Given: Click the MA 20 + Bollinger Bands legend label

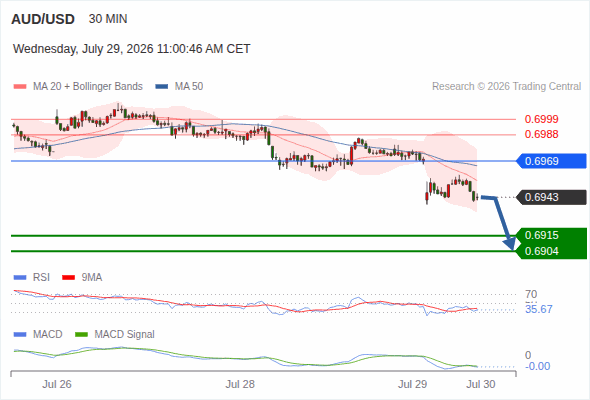Looking at the screenshot, I should pos(88,87).
